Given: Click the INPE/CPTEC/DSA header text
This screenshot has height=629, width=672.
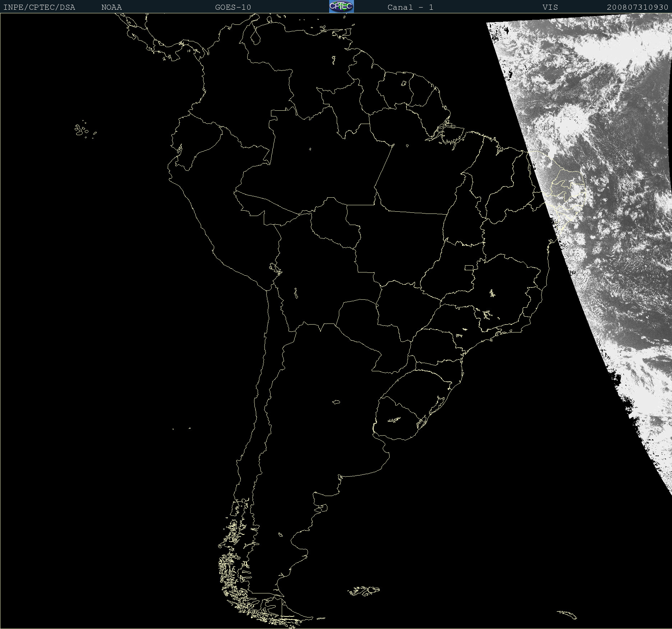Looking at the screenshot, I should (x=40, y=7).
